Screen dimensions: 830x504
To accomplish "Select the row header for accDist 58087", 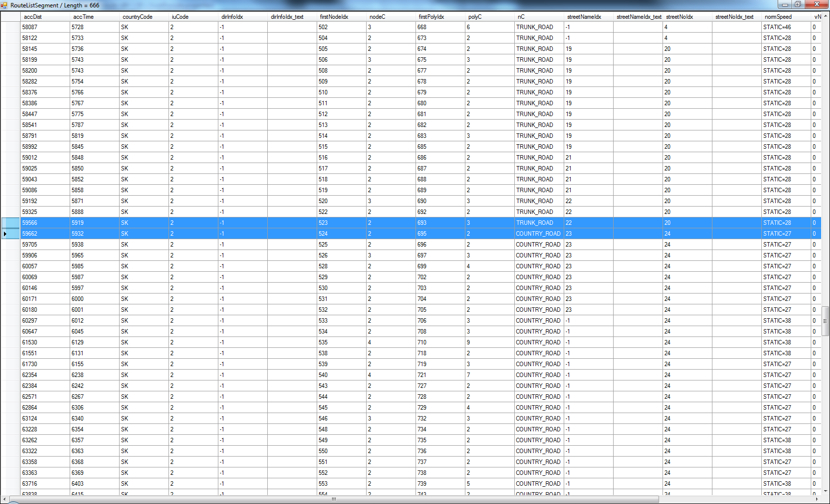I will tap(10, 27).
